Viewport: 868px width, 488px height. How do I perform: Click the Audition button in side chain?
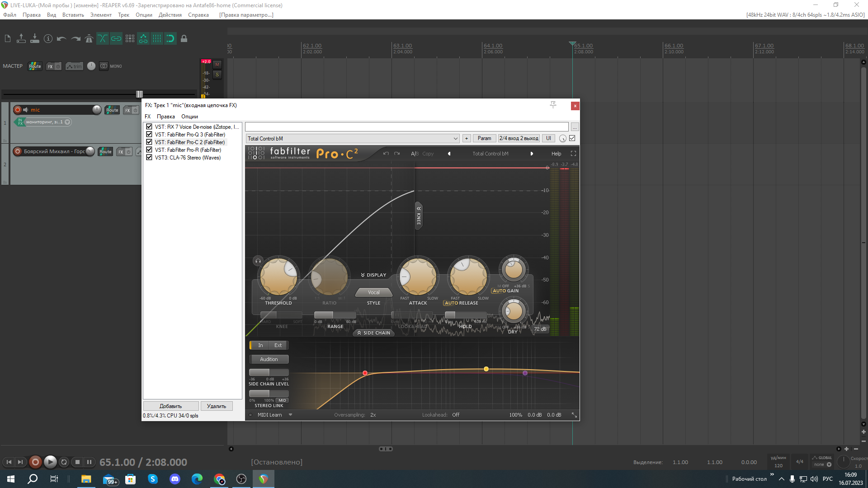click(x=269, y=360)
